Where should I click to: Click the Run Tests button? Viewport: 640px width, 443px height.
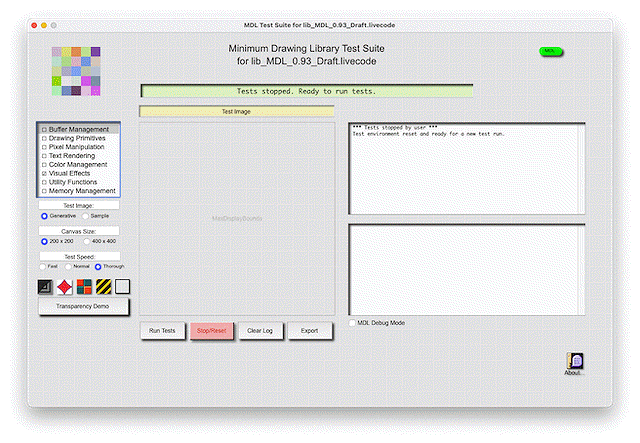pyautogui.click(x=162, y=331)
